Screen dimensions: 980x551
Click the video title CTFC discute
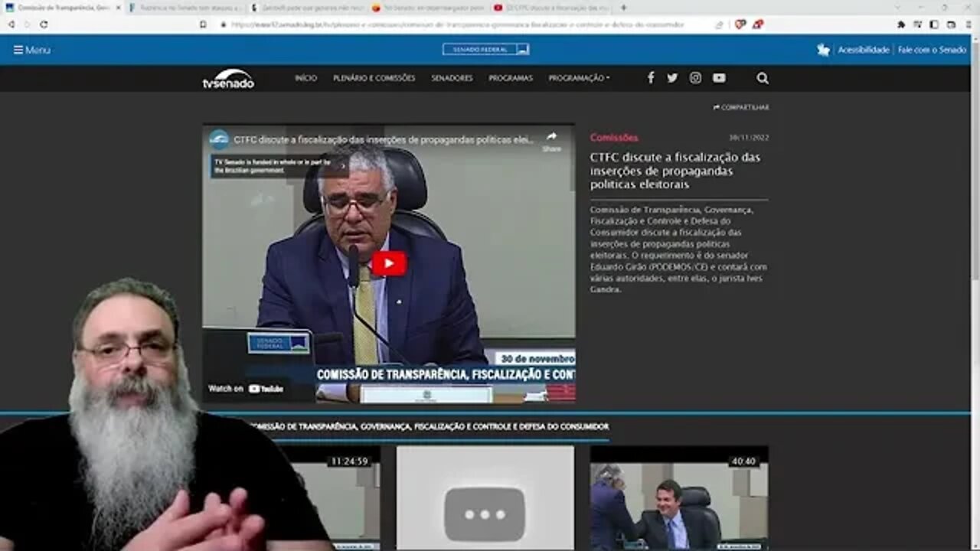point(384,140)
